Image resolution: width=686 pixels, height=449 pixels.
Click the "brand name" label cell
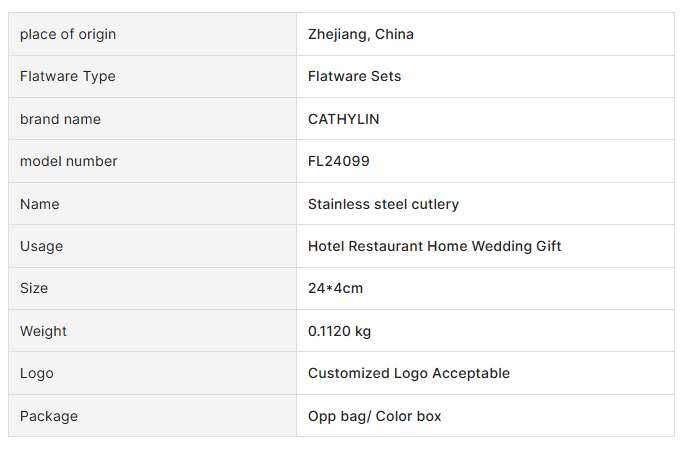click(60, 119)
